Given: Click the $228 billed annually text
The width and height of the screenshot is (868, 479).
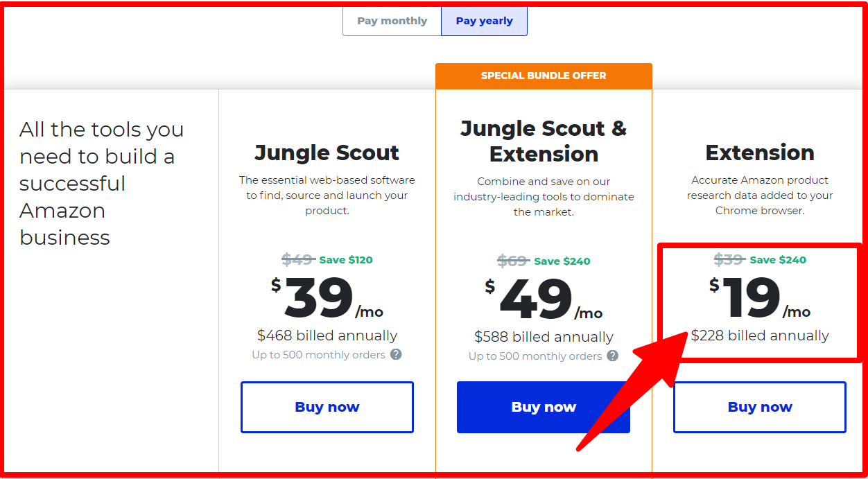Looking at the screenshot, I should click(x=760, y=336).
